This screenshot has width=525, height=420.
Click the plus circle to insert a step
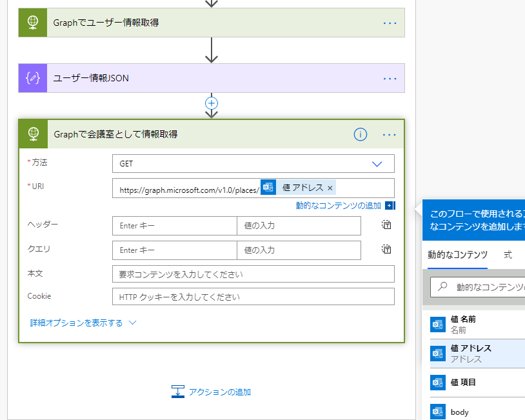212,103
